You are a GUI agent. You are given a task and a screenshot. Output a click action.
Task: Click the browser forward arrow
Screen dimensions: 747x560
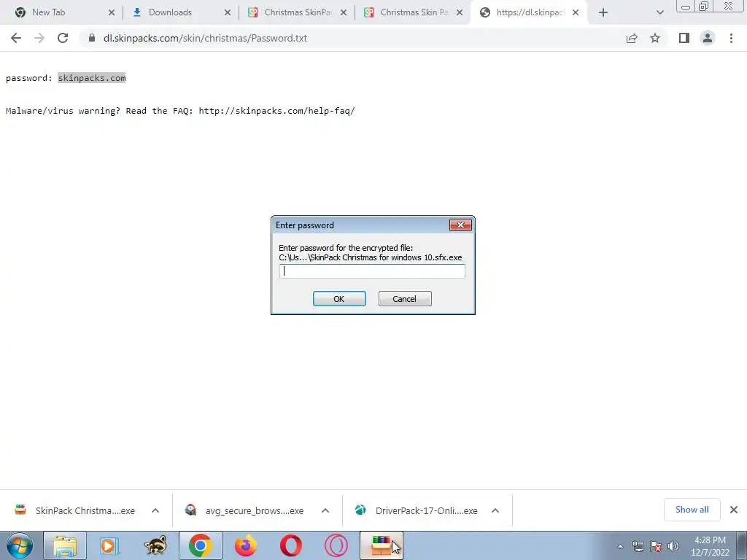[39, 38]
